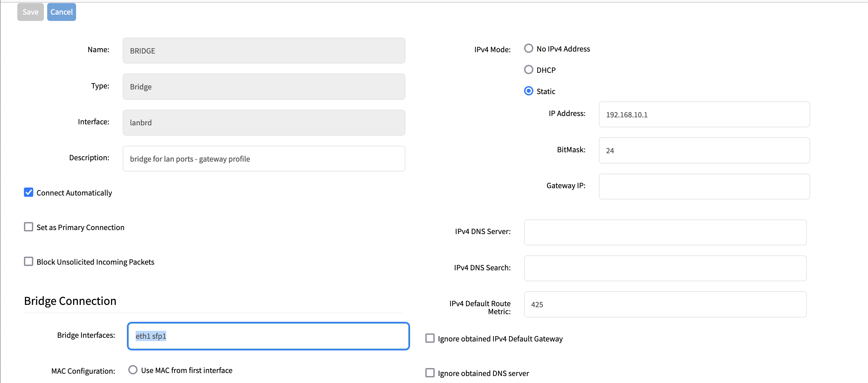Uncheck Connect Automatically checkbox
This screenshot has height=383, width=868.
pyautogui.click(x=29, y=192)
